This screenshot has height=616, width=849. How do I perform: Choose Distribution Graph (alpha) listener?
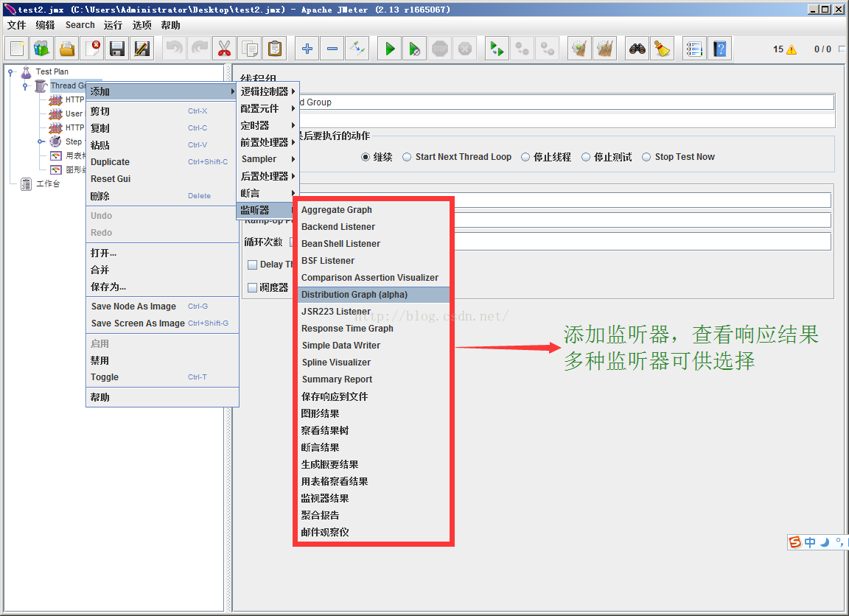pyautogui.click(x=374, y=295)
